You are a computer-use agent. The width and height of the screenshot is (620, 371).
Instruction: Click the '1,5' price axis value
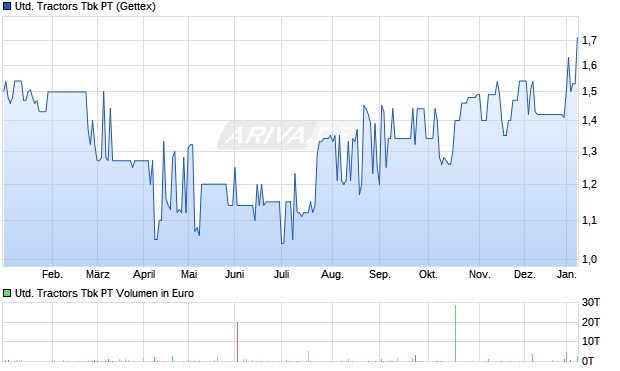pyautogui.click(x=589, y=91)
